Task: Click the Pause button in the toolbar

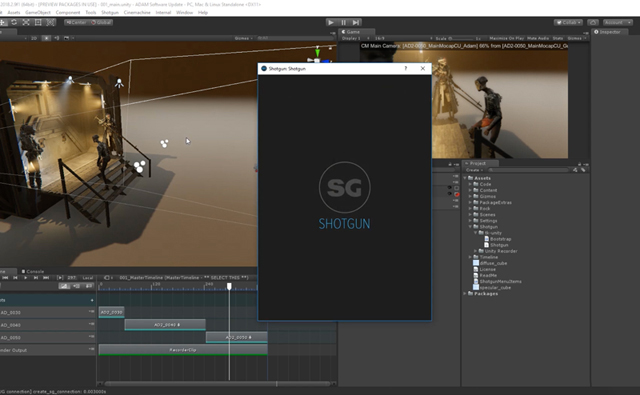Action: click(x=344, y=22)
